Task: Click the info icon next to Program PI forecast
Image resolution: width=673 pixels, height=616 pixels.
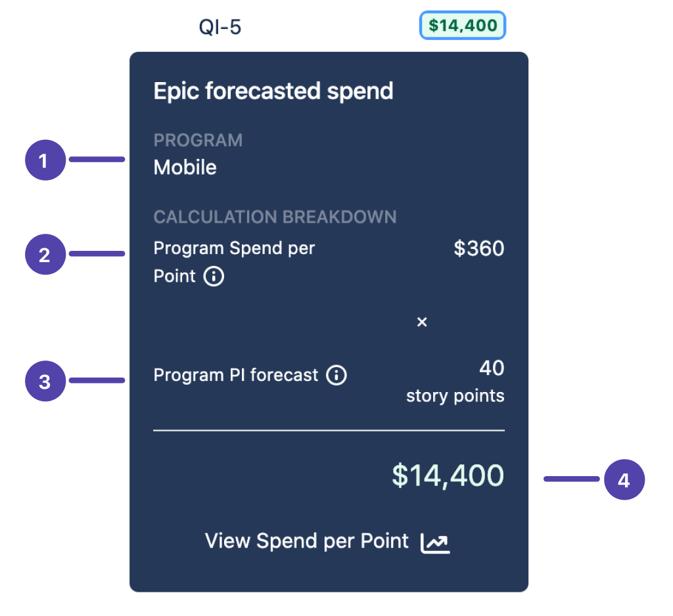Action: (x=336, y=376)
